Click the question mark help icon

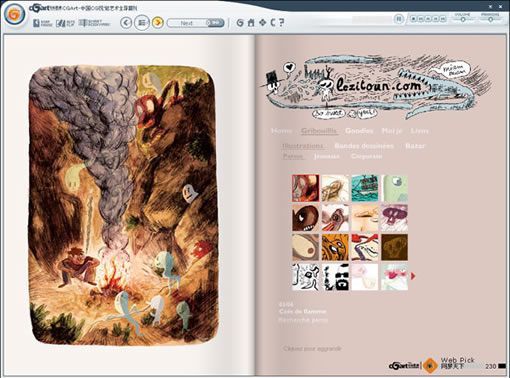282,22
